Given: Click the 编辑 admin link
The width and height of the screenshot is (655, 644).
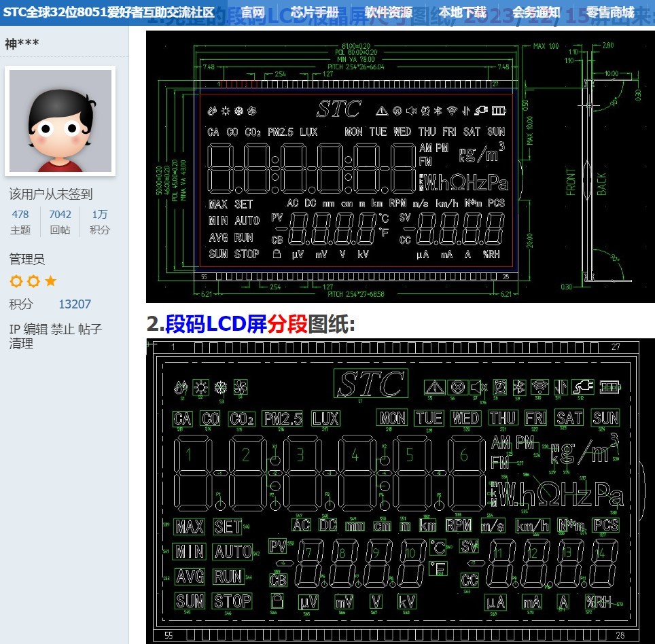Looking at the screenshot, I should coord(35,329).
